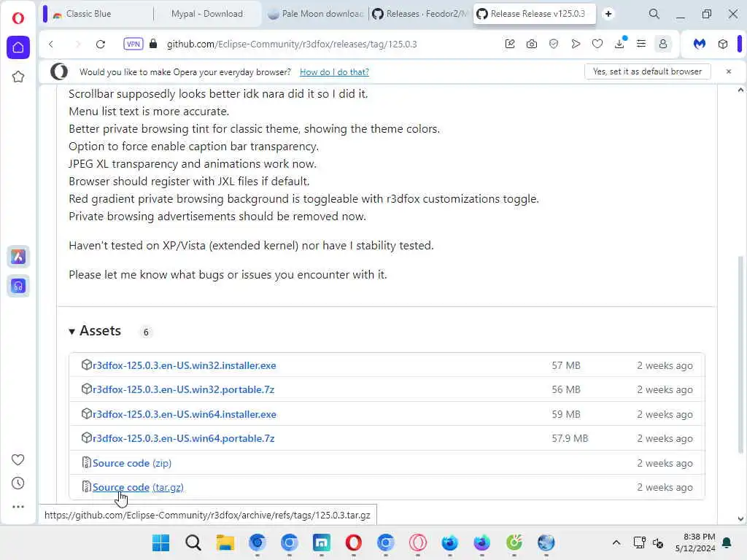
Task: Show hidden system tray icons
Action: click(x=616, y=542)
